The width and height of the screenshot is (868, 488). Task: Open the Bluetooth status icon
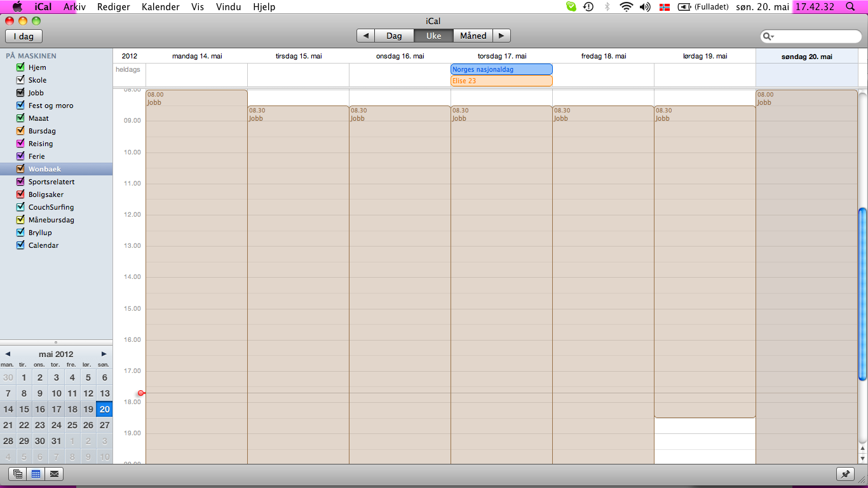click(607, 7)
